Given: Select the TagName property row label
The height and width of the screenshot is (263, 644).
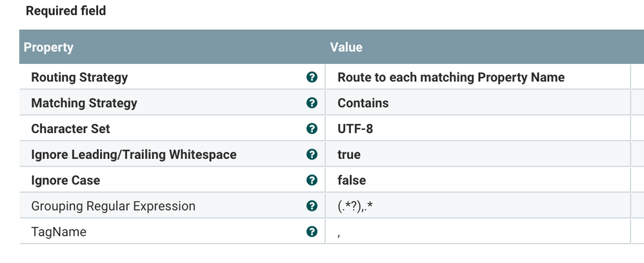Looking at the screenshot, I should (x=59, y=232).
